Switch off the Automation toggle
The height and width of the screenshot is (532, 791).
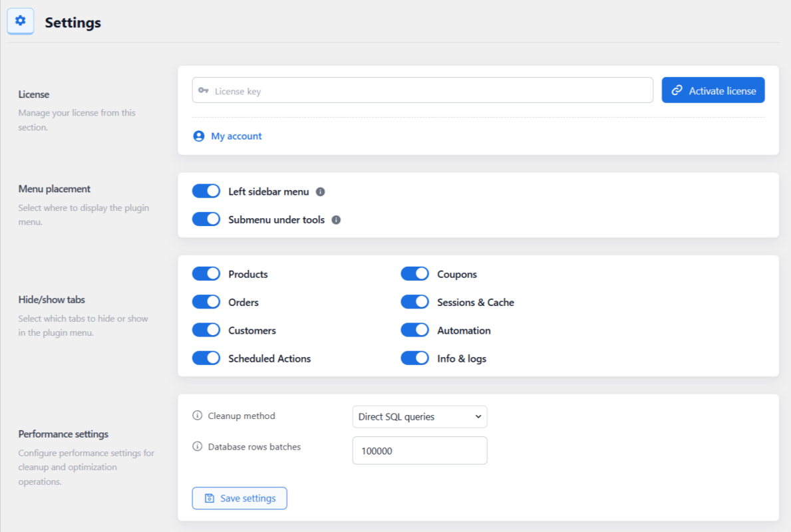415,331
